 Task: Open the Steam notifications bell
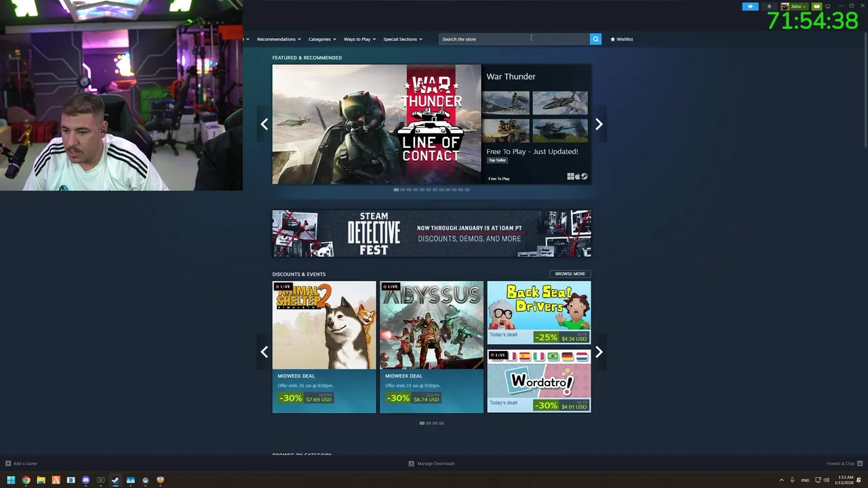(x=769, y=6)
